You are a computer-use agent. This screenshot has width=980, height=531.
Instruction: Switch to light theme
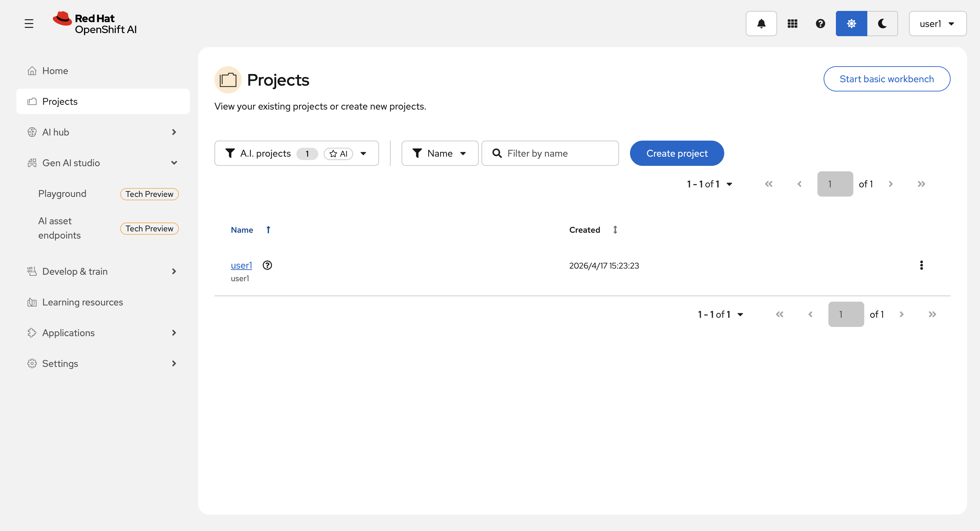(x=851, y=24)
